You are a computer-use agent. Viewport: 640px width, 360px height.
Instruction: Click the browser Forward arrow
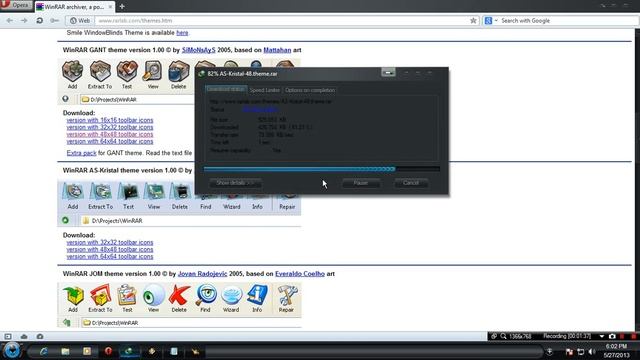coord(24,20)
